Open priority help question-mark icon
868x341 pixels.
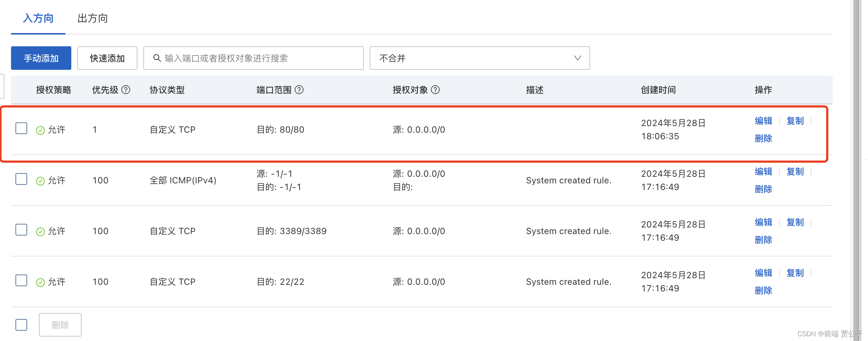tap(126, 90)
